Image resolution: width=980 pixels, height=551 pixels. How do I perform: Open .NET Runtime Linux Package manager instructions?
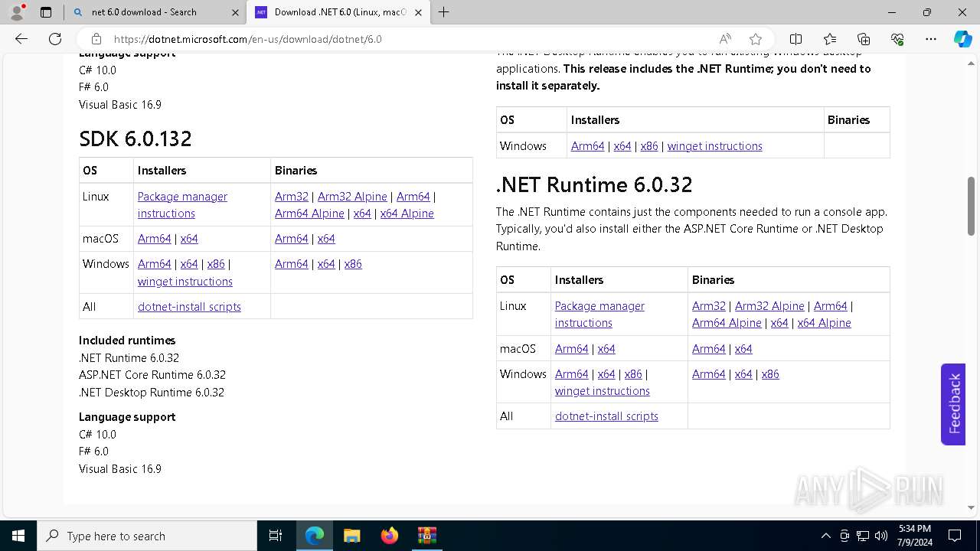pyautogui.click(x=599, y=315)
